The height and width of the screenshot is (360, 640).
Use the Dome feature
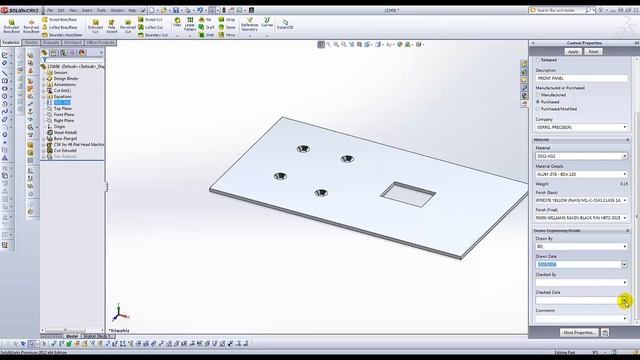227,27
